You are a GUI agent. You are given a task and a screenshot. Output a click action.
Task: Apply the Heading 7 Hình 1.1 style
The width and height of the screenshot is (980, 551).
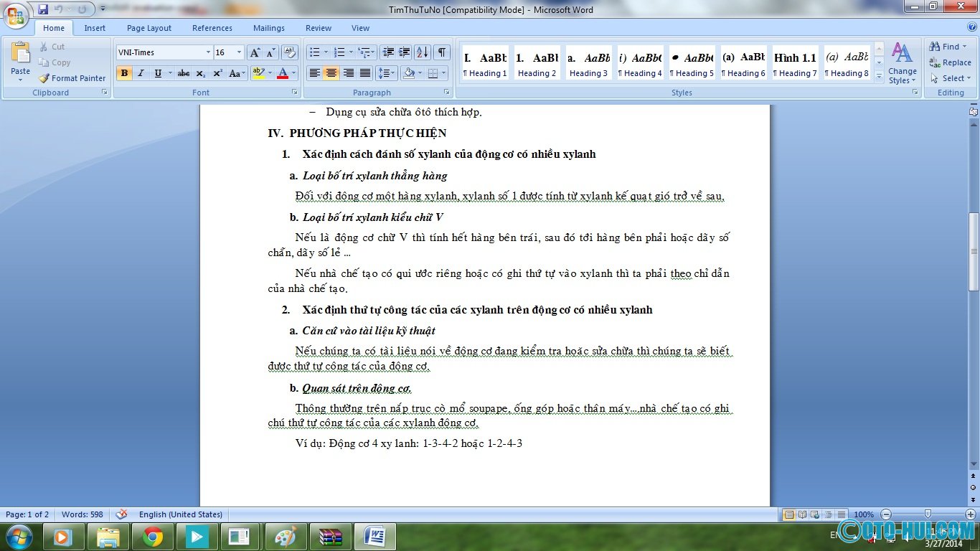coord(795,63)
